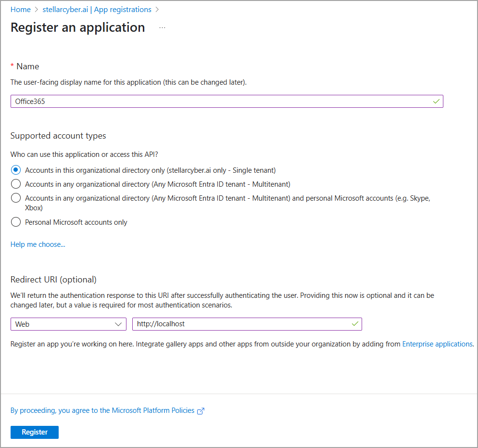The image size is (478, 448).
Task: Select Multitenant and personal Microsoft accounts option
Action: (x=16, y=198)
